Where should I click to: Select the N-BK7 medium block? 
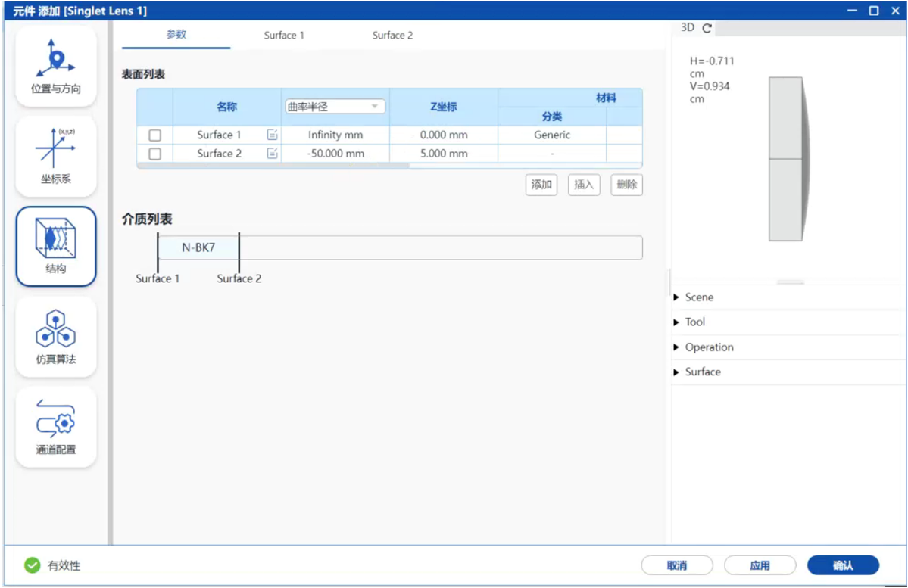pos(198,247)
